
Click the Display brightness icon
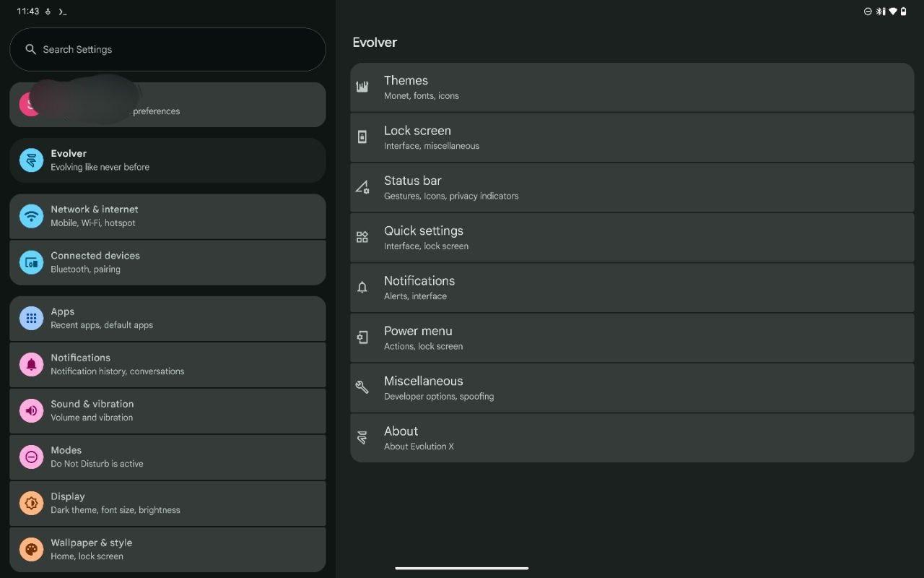pos(31,503)
